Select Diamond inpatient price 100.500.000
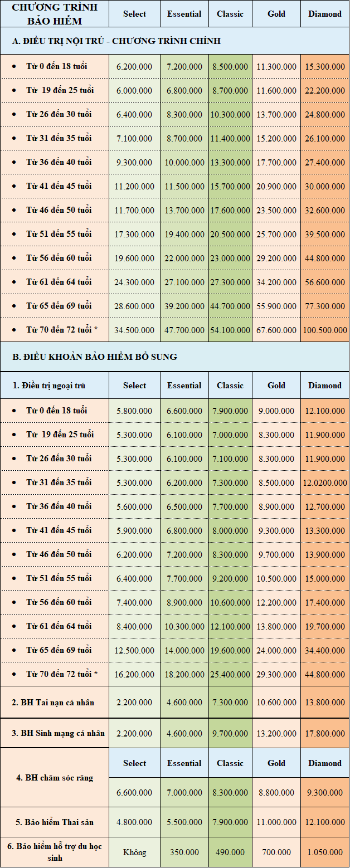 coord(325,330)
